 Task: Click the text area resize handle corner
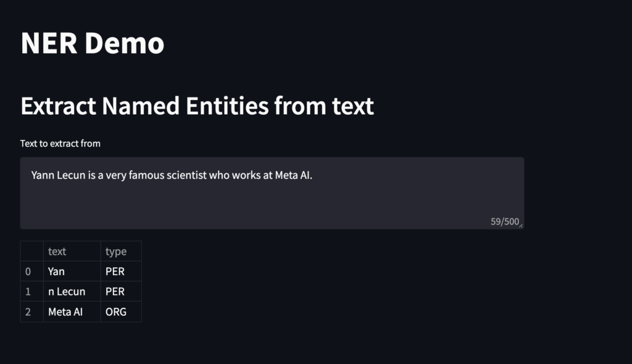521,226
